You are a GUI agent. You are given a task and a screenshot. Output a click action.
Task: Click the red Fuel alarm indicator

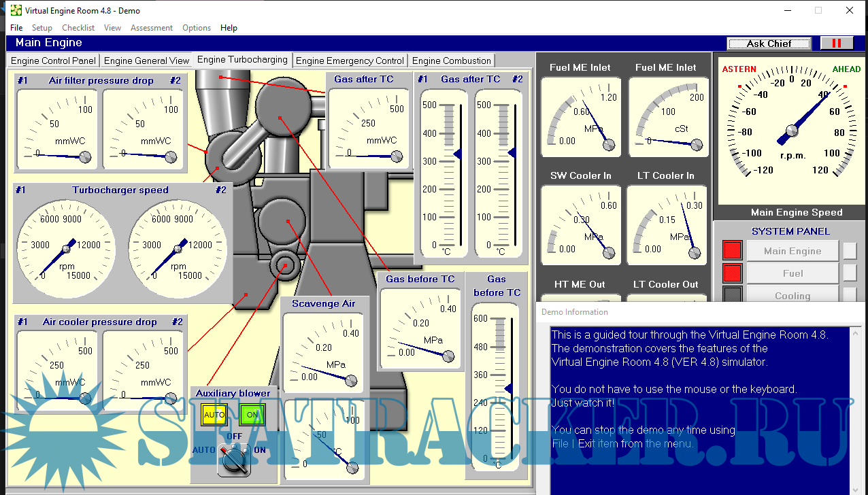click(x=732, y=273)
